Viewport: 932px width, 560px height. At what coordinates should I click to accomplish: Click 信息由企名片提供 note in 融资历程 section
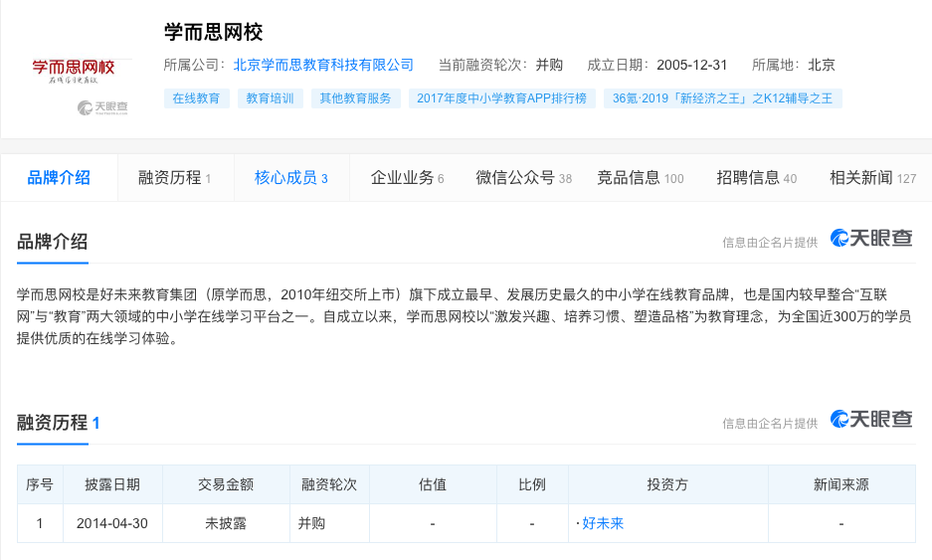tap(770, 424)
